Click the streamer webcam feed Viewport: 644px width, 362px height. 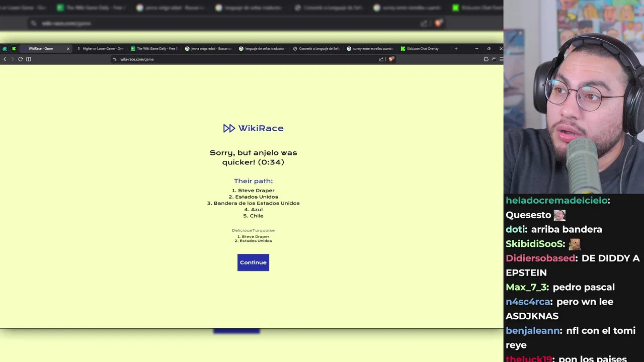574,97
